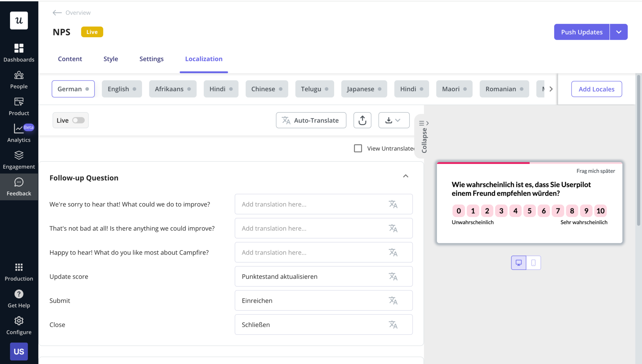Image resolution: width=642 pixels, height=364 pixels.
Task: Select desktop preview toggle
Action: click(519, 262)
